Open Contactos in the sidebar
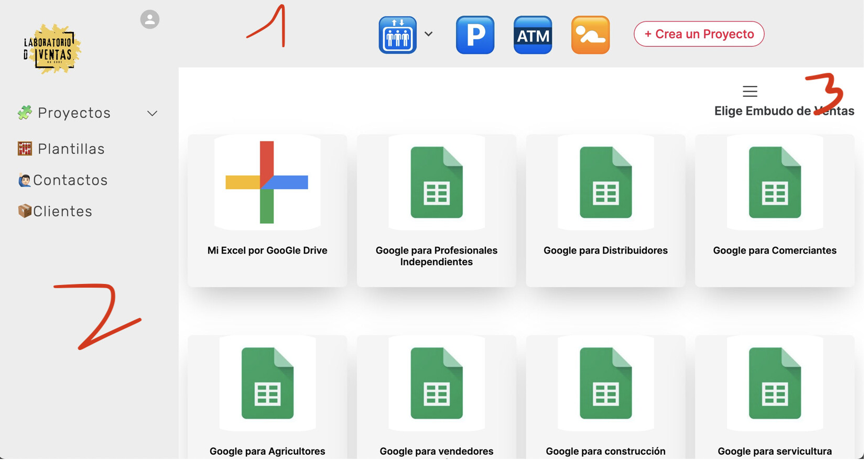Screen dimensions: 868x460 [x=70, y=180]
